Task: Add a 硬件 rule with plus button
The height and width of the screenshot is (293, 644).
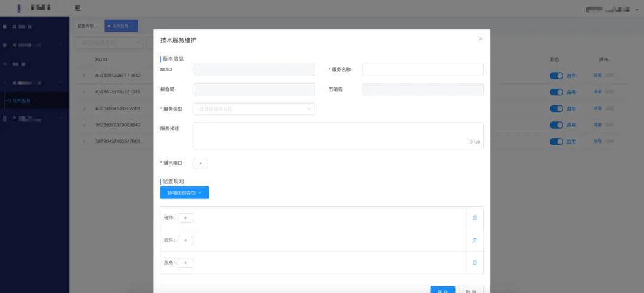Action: click(x=185, y=218)
